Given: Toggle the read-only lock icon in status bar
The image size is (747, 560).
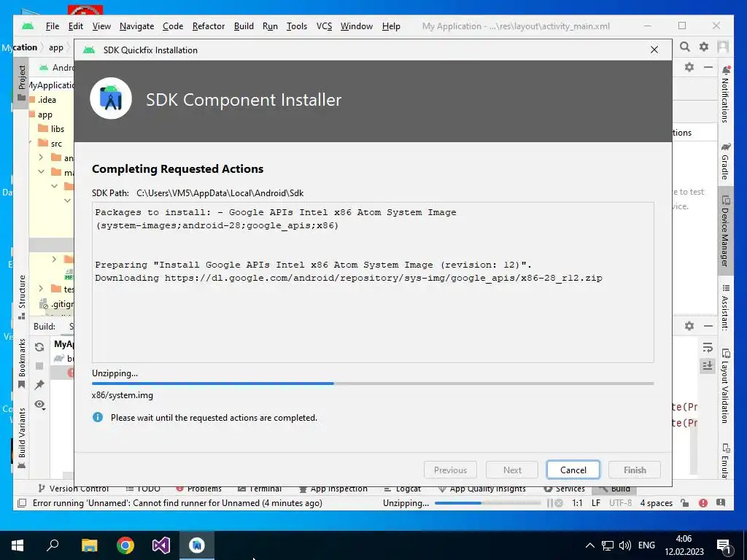Looking at the screenshot, I should [684, 503].
